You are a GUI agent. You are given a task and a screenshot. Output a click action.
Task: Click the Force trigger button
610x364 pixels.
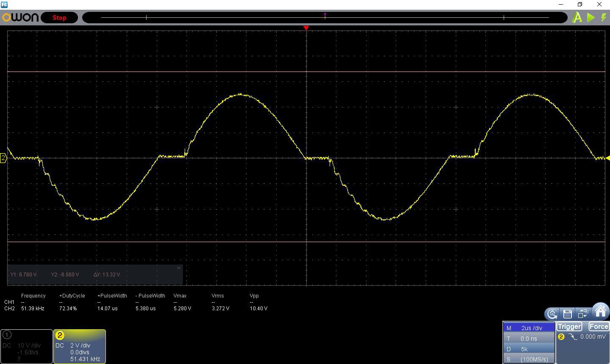pyautogui.click(x=599, y=326)
